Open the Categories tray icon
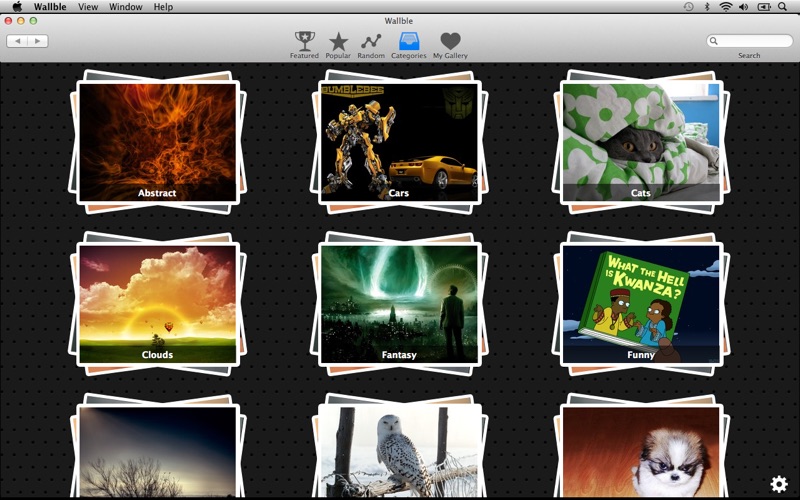The image size is (800, 500). (x=408, y=41)
